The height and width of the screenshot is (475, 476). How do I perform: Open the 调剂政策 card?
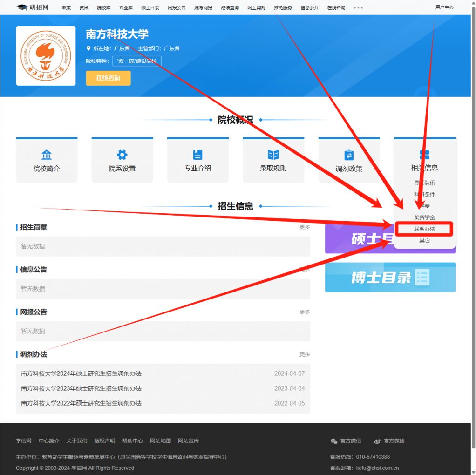[349, 160]
